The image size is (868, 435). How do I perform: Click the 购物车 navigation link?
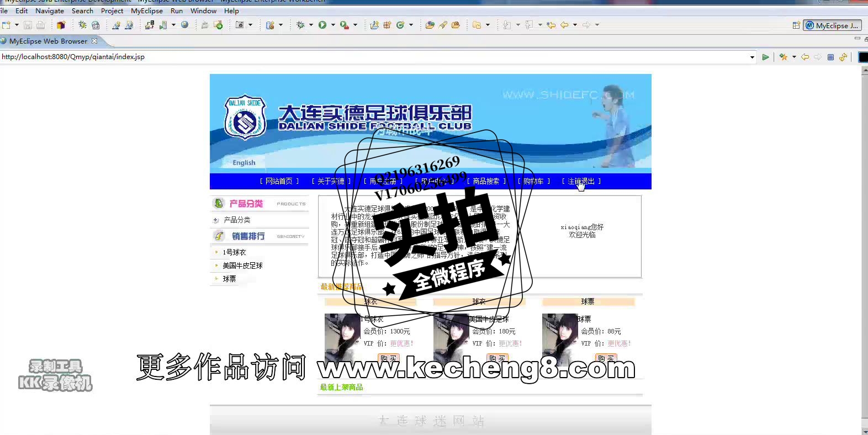pyautogui.click(x=534, y=181)
